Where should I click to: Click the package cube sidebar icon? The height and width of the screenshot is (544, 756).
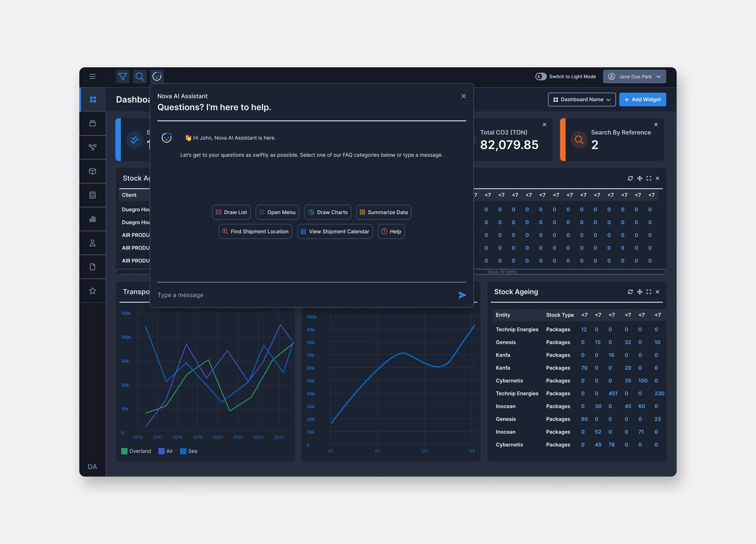[92, 171]
